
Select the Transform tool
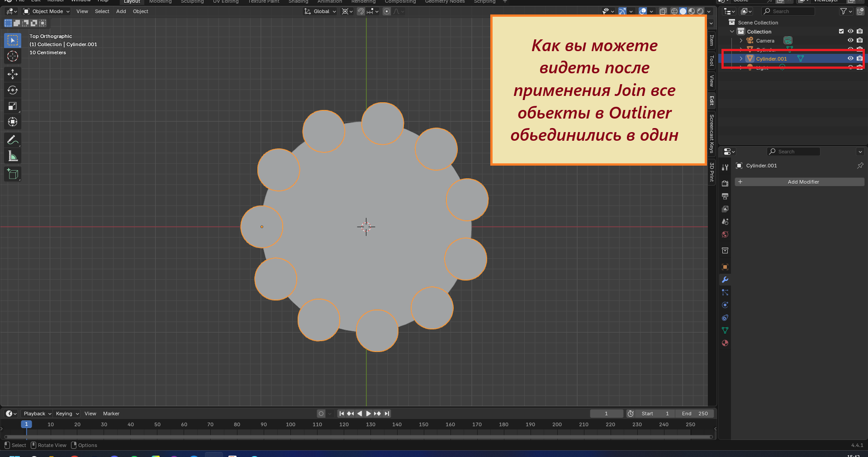tap(13, 122)
